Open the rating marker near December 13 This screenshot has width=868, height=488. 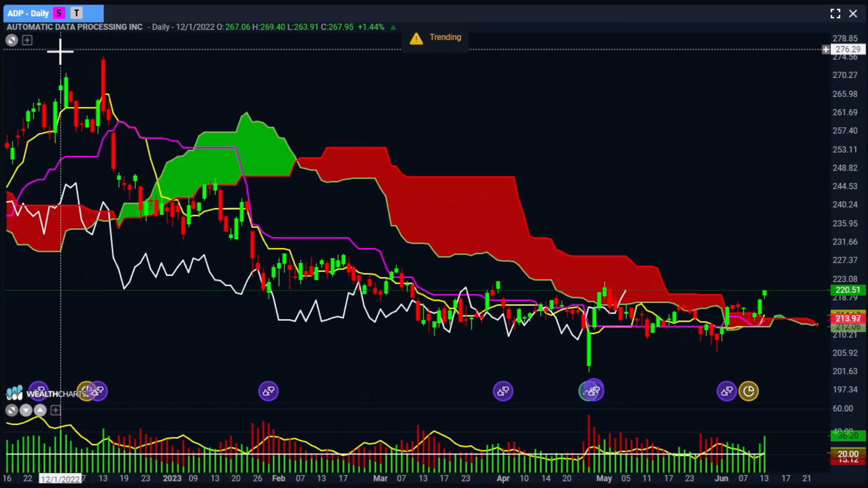98,391
